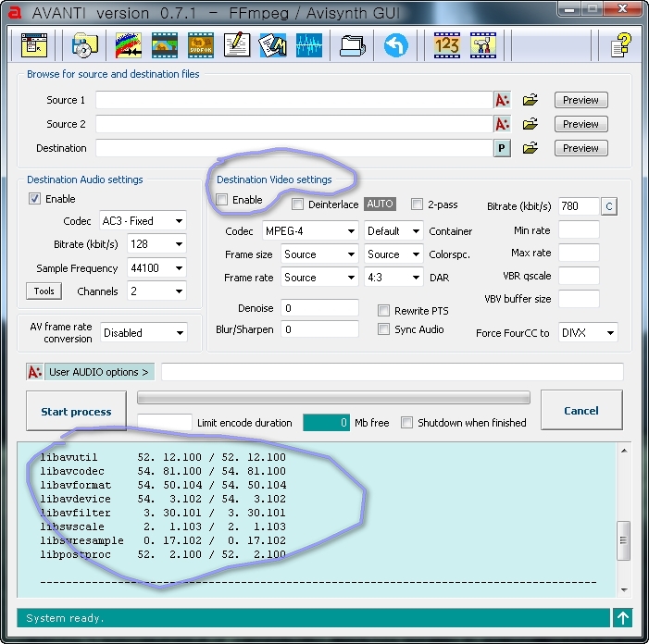This screenshot has height=644, width=649.
Task: Click the 123 frame counter icon
Action: coord(446,45)
